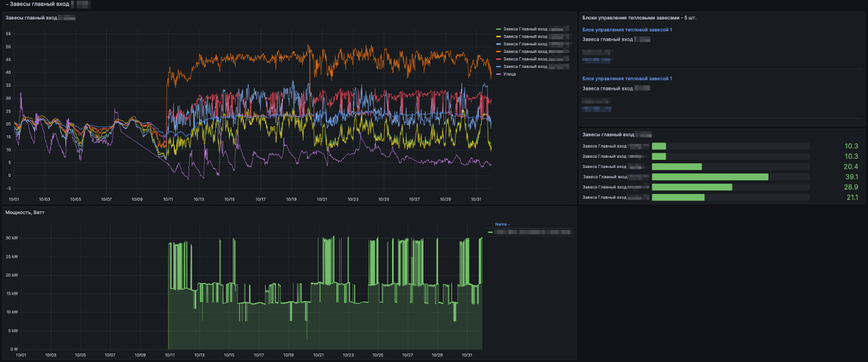Click the bar gauge value 28.9
Screen dimensions: 868x362
[x=851, y=187]
